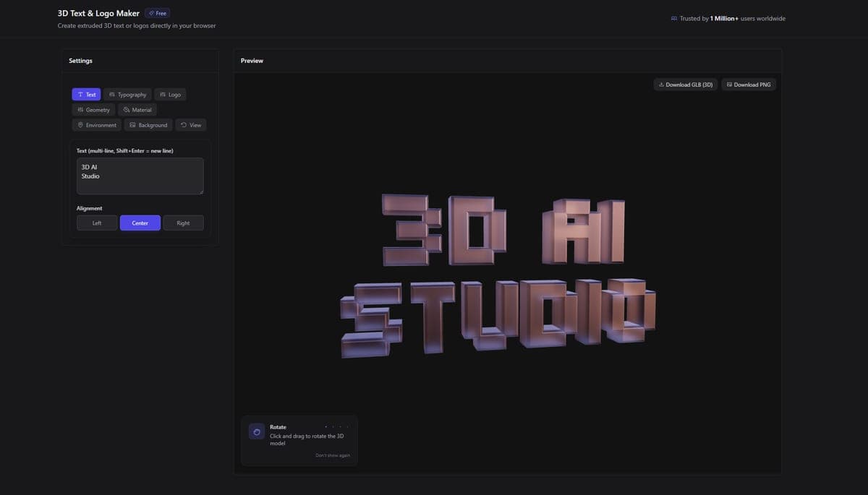Click inside the multi-line text input box
The width and height of the screenshot is (868, 495).
coord(140,176)
